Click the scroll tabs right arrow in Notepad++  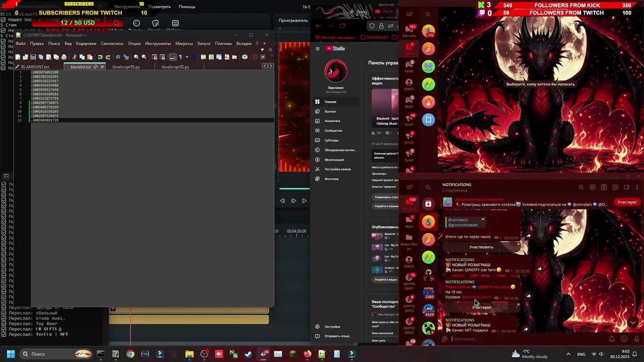click(x=271, y=66)
